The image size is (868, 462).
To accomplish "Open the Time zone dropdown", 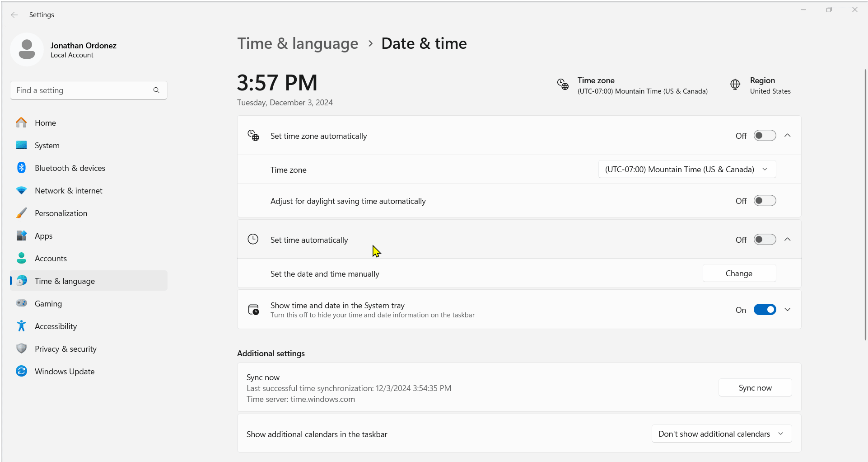I will click(x=686, y=170).
